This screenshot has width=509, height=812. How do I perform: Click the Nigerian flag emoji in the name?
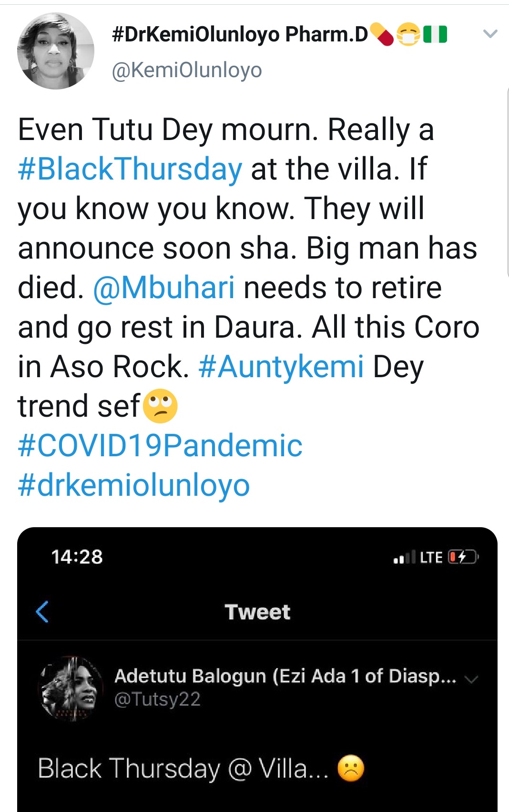click(x=435, y=34)
